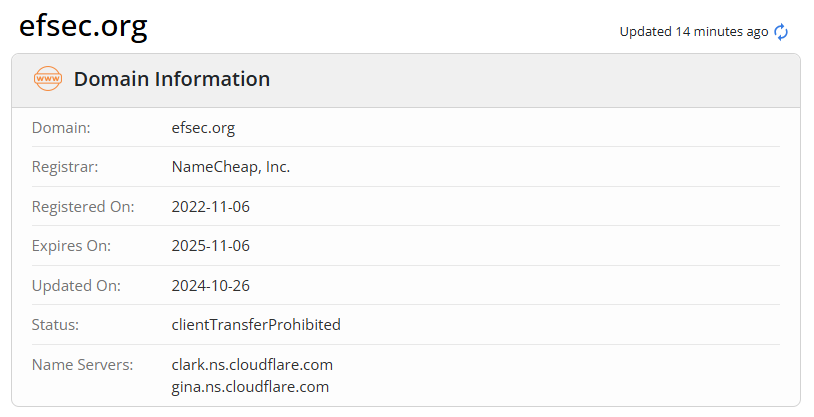
Task: Click the efsec.org page title
Action: (x=84, y=27)
